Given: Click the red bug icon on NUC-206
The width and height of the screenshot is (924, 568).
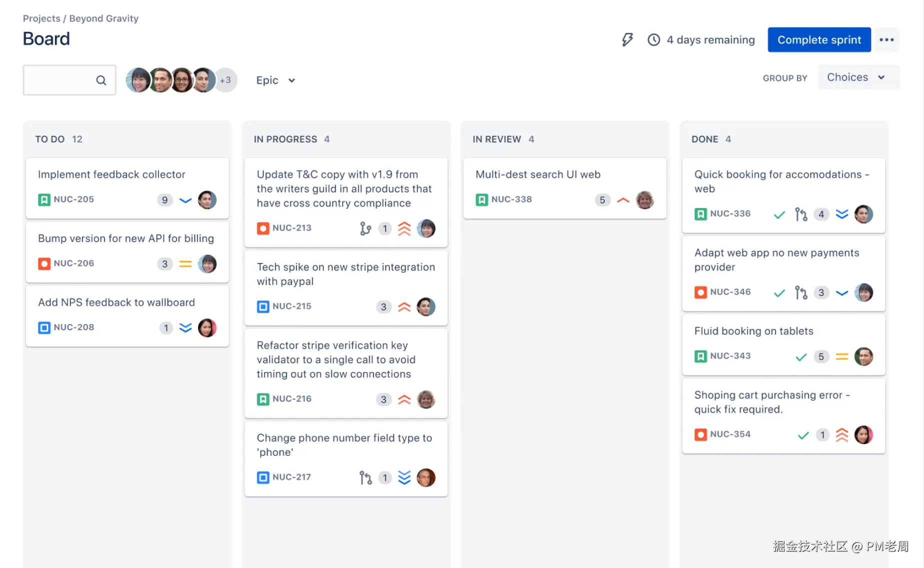Looking at the screenshot, I should pos(44,263).
